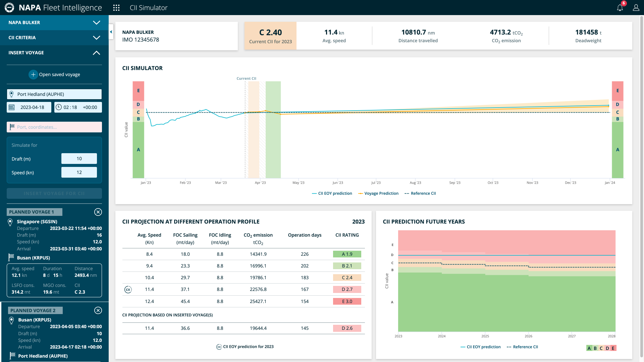The image size is (644, 362).
Task: Collapse the INSERT VOYAGE section
Action: pyautogui.click(x=96, y=53)
